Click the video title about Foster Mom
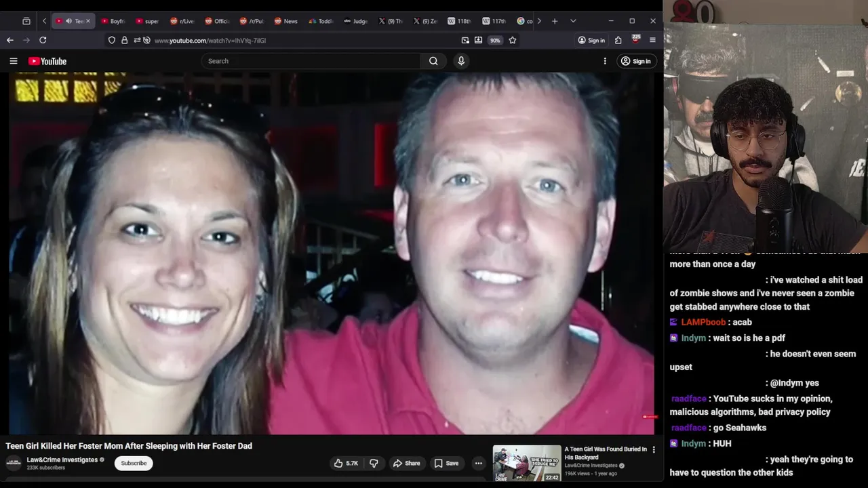Image resolution: width=868 pixels, height=488 pixels. point(129,446)
